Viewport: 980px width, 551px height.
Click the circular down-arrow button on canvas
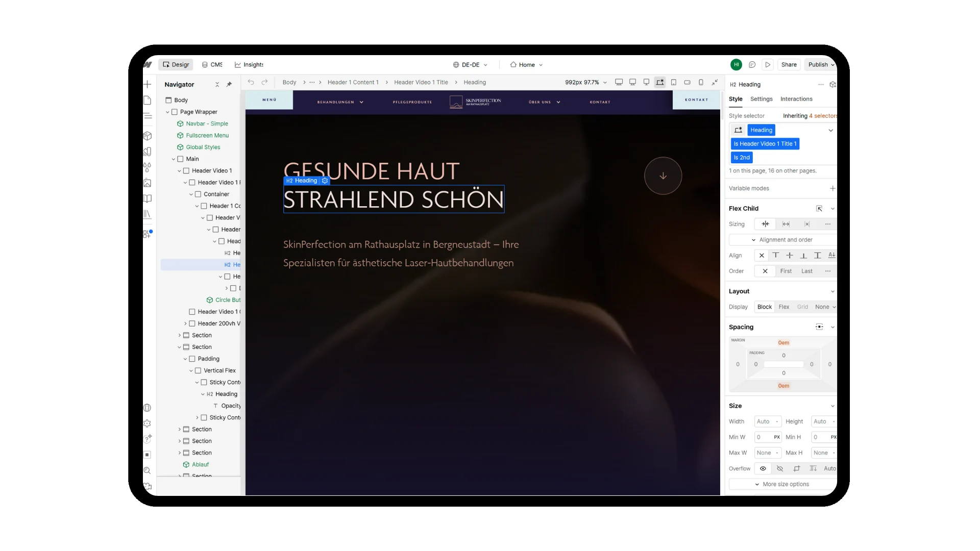pyautogui.click(x=663, y=176)
